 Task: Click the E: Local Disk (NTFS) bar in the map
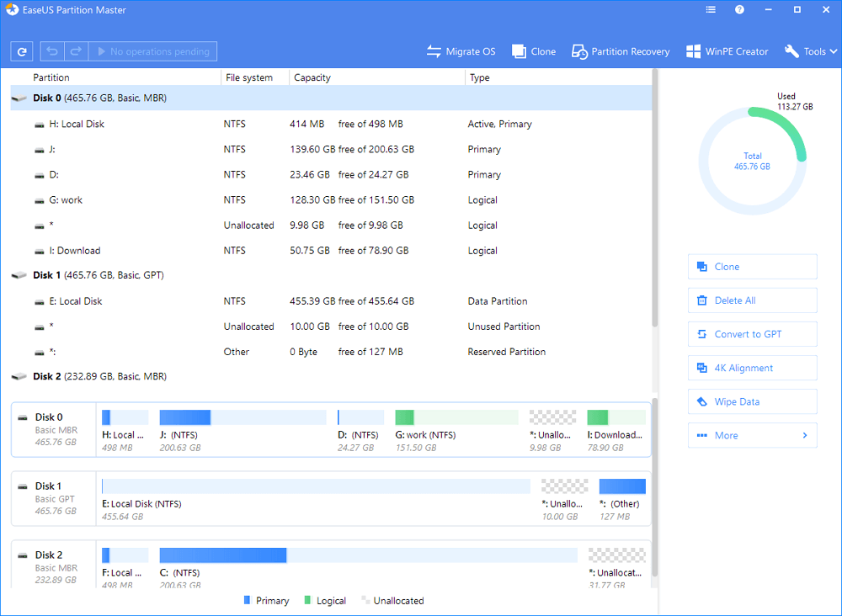point(317,486)
